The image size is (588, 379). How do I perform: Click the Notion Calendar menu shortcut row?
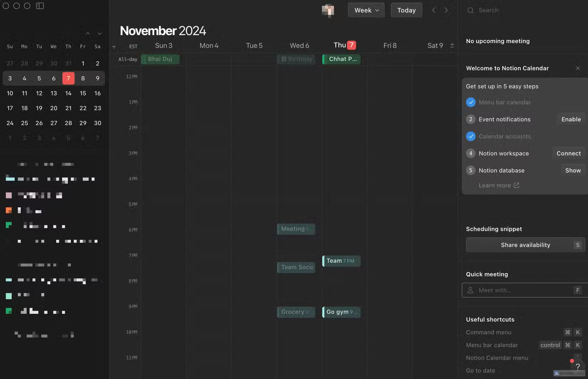pos(524,358)
